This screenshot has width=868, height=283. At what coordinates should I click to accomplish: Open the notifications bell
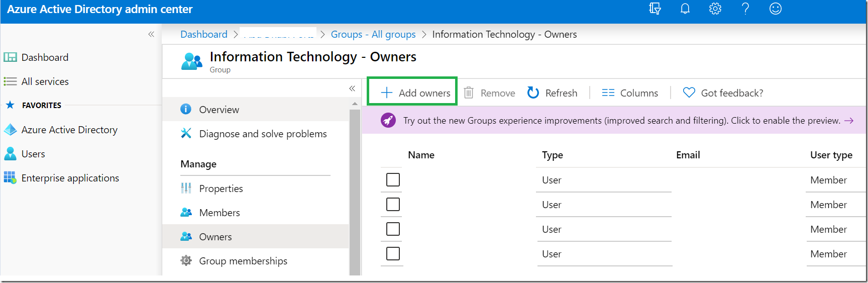tap(685, 9)
